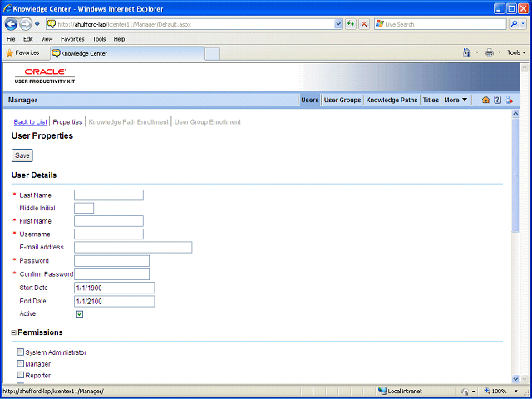Image resolution: width=532 pixels, height=399 pixels.
Task: Go back with the browser Back arrow
Action: 11,24
